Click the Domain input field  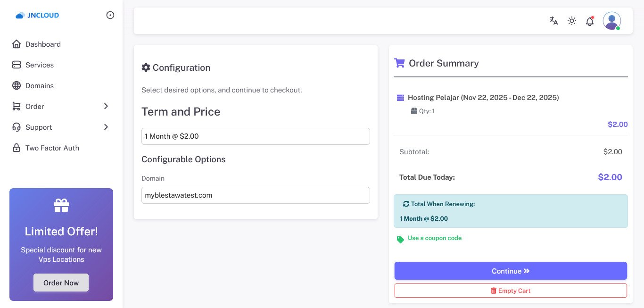coord(256,195)
